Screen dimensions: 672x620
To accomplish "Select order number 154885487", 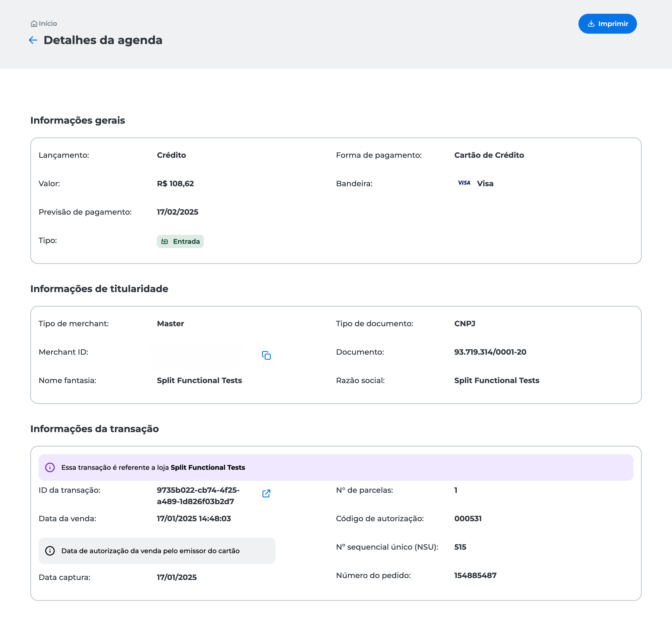I will click(x=475, y=576).
